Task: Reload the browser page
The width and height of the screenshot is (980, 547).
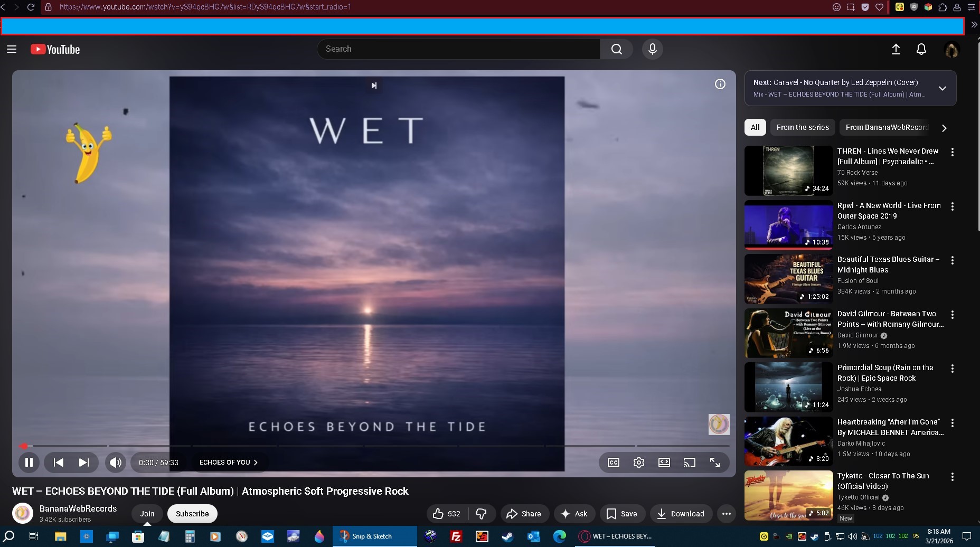Action: [31, 7]
